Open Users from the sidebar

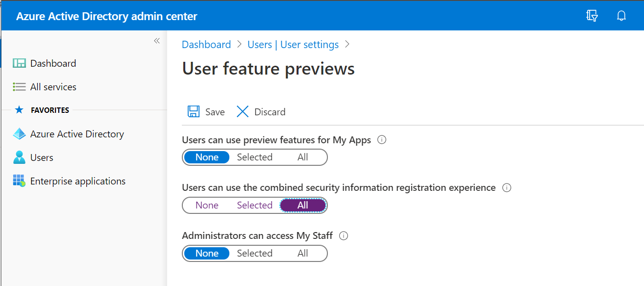tap(42, 157)
